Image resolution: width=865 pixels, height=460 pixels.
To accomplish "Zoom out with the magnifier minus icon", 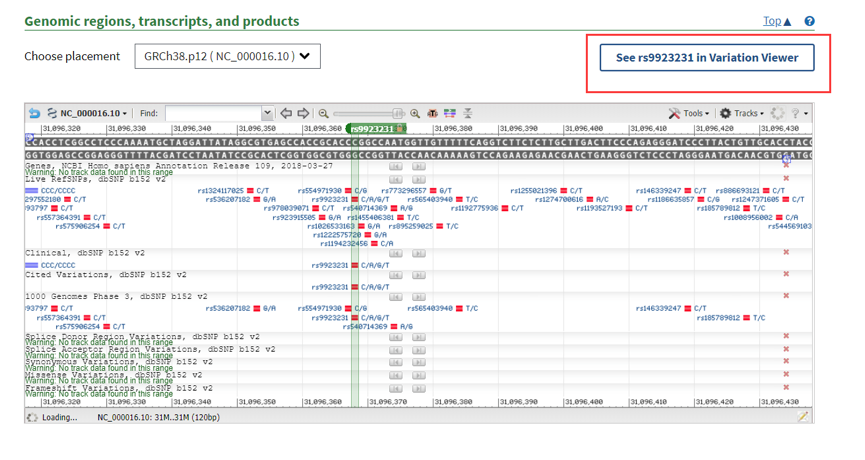I will [x=323, y=113].
